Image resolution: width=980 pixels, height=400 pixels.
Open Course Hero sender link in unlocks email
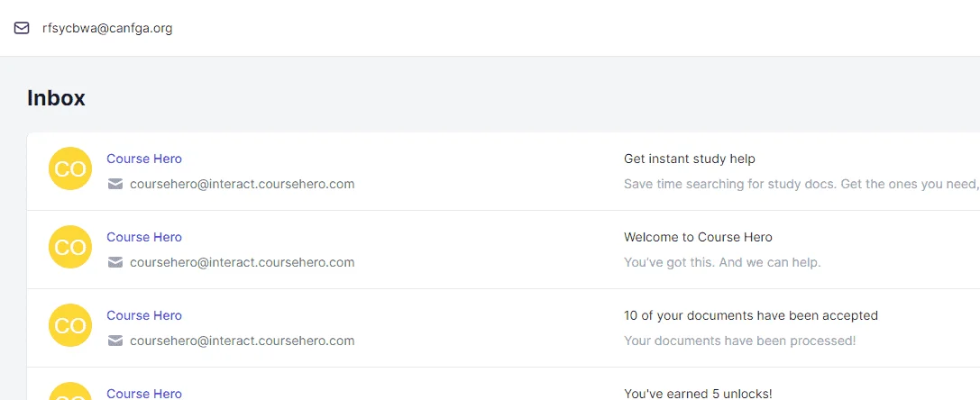point(144,394)
